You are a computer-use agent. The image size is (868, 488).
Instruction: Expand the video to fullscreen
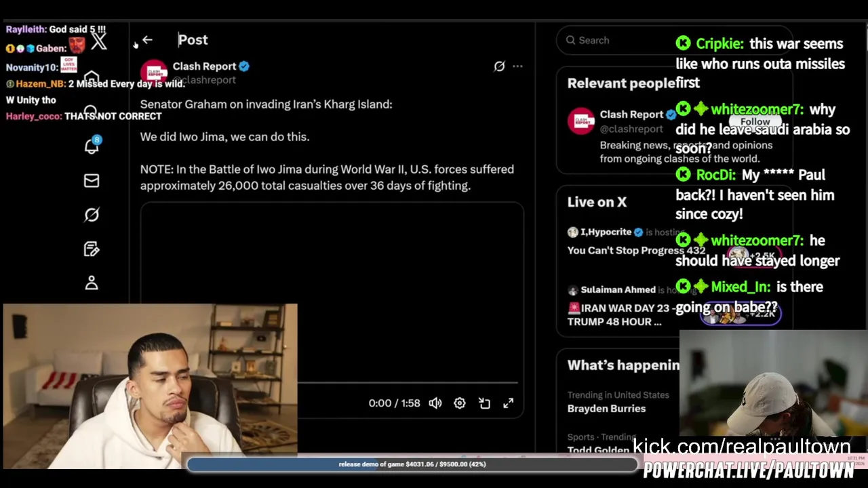(x=509, y=403)
